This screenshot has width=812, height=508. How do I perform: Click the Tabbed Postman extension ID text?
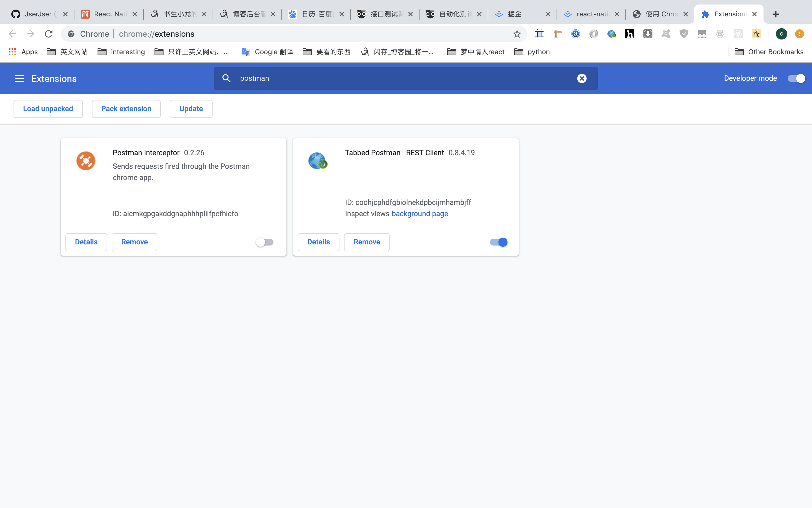coord(408,202)
